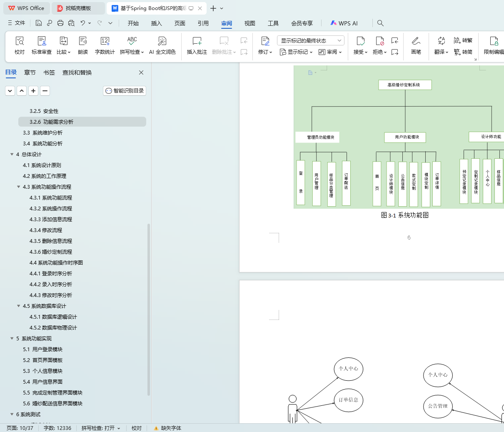The width and height of the screenshot is (504, 432).
Task: Switch to the 开始 ribbon tab
Action: [133, 23]
